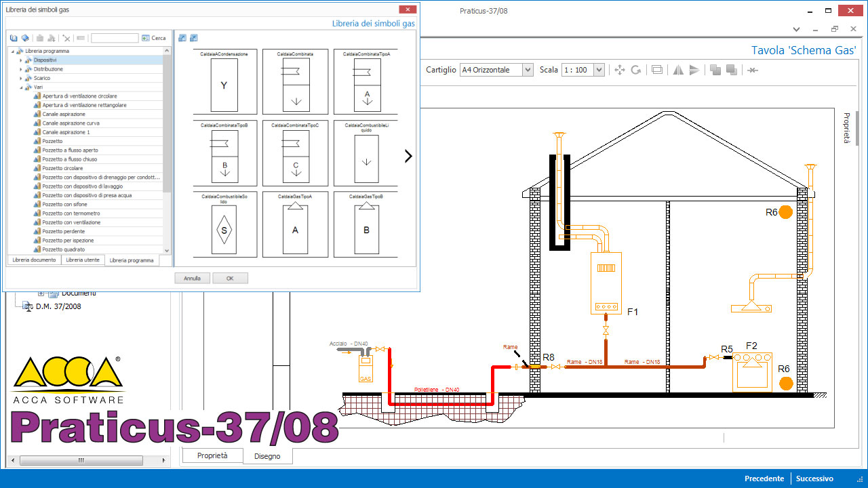Pick the CaldaiaCombustibileSolido symbol thumbnail

224,224
